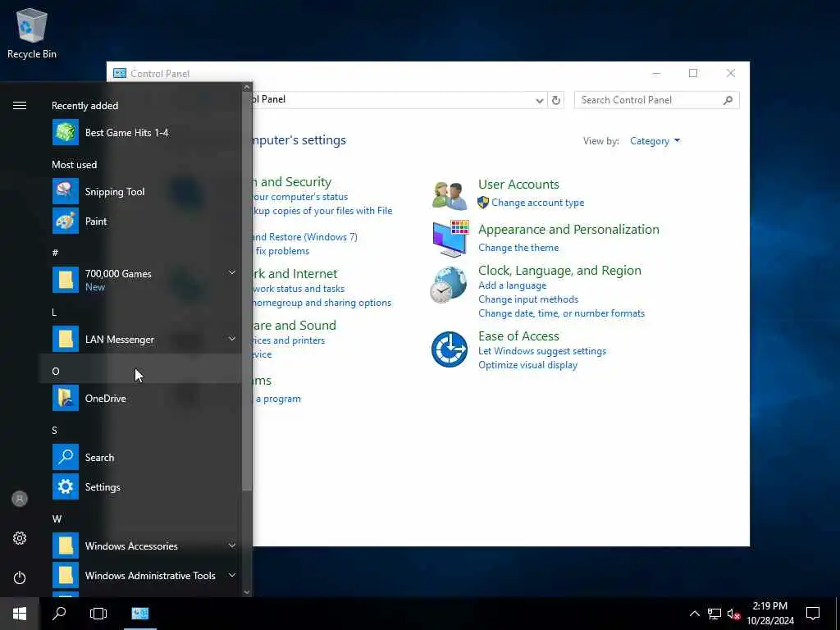Click Recycle Bin on the desktop
This screenshot has height=630, width=840.
[32, 33]
